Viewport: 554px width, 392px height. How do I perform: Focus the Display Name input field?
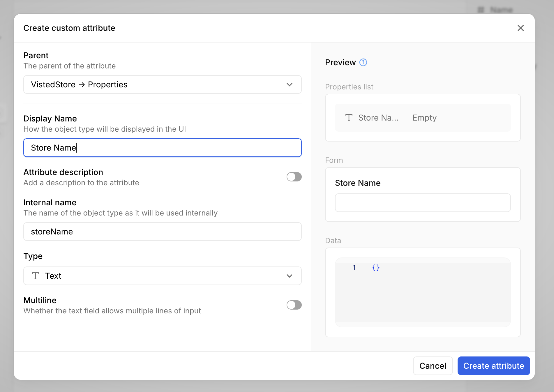click(x=162, y=148)
